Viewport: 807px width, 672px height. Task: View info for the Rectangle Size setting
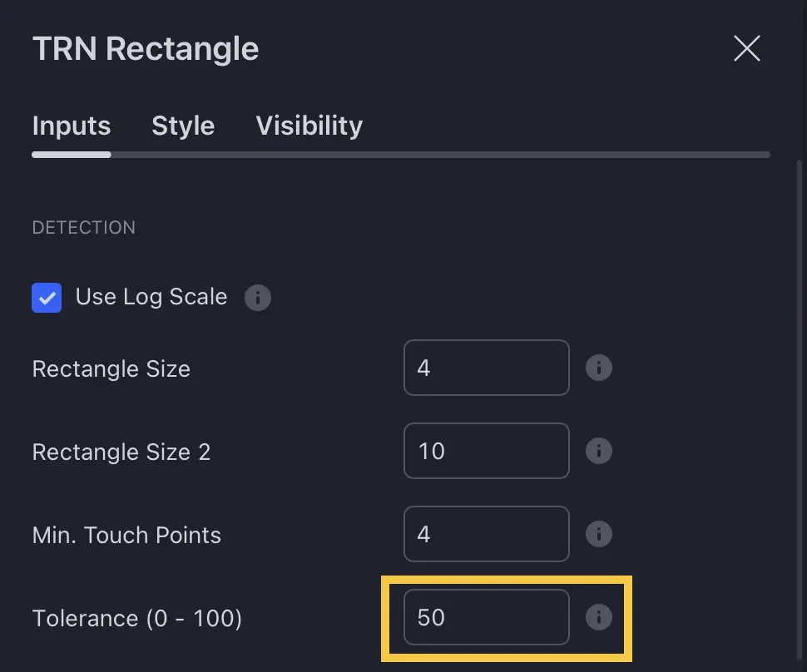click(x=599, y=368)
